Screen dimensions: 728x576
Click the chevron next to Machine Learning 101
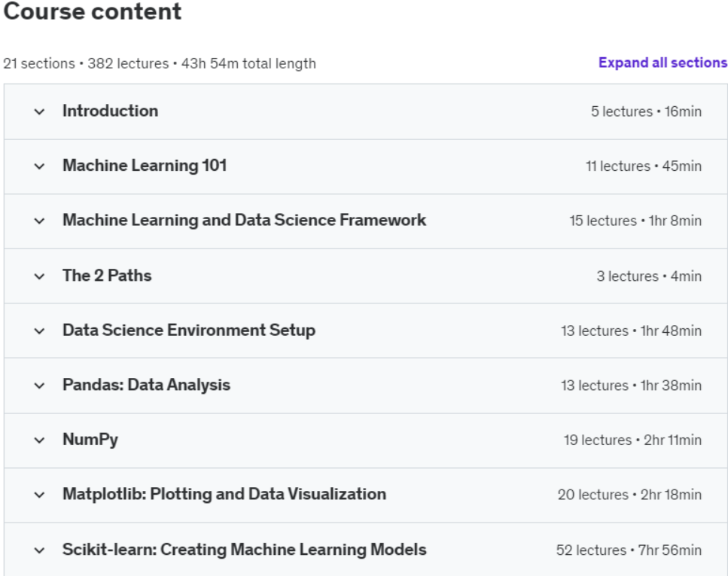(x=39, y=166)
